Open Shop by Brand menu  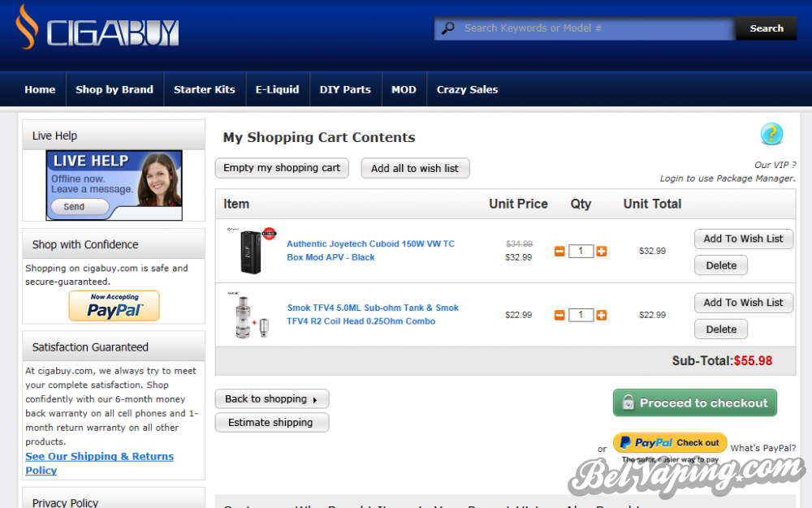[x=114, y=89]
